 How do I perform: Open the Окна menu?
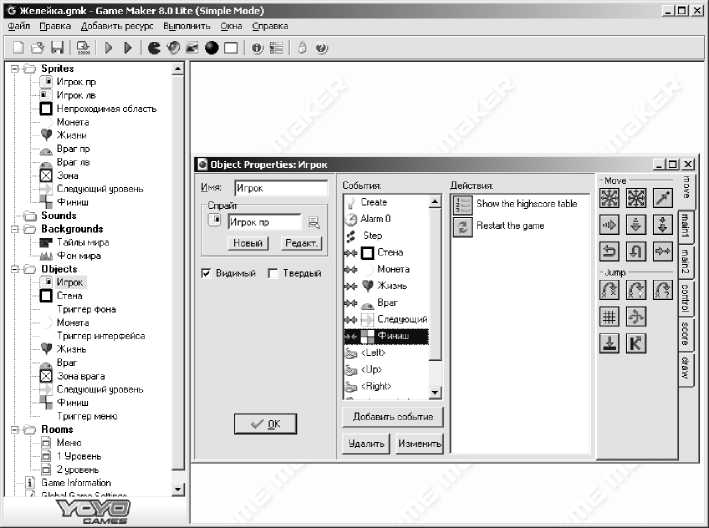click(x=232, y=26)
